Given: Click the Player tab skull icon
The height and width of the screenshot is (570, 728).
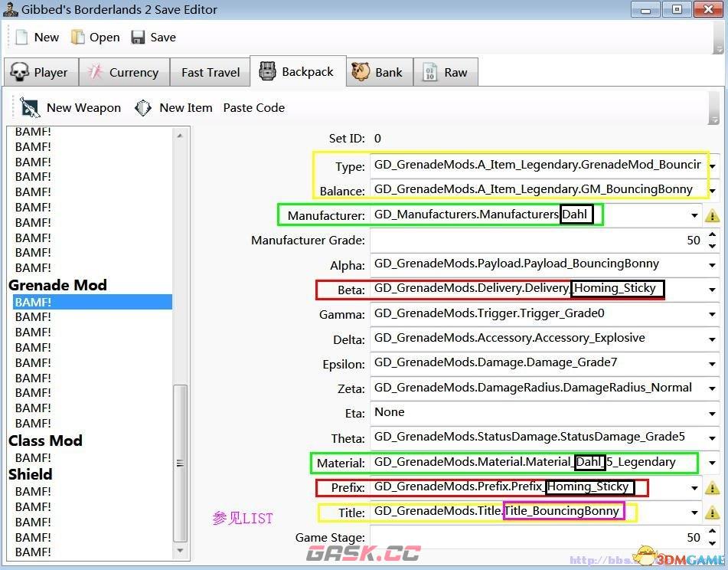Looking at the screenshot, I should click(x=19, y=72).
